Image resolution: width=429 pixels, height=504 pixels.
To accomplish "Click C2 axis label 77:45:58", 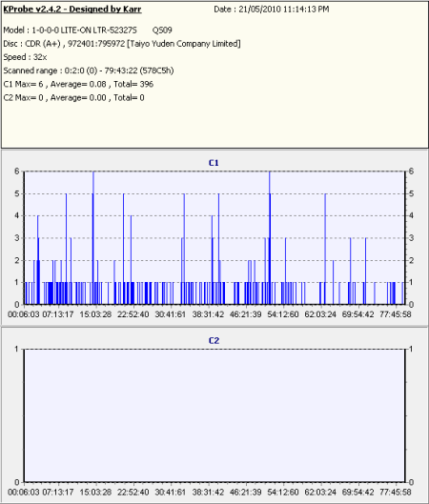I will [396, 493].
